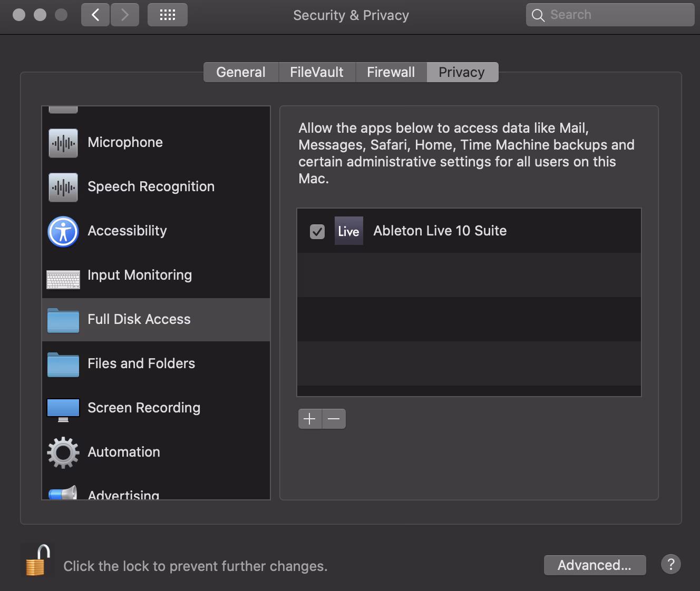Image resolution: width=700 pixels, height=591 pixels.
Task: Click the Advanced button
Action: (595, 565)
